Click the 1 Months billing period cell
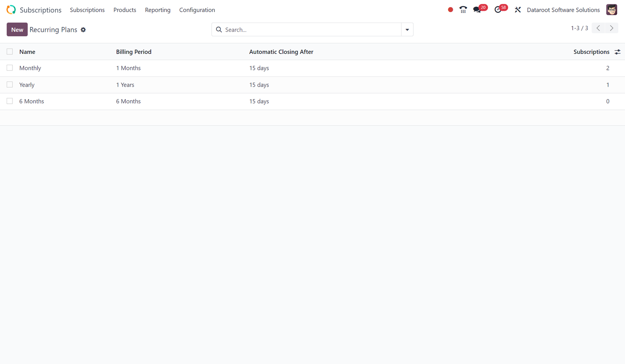 click(x=129, y=68)
